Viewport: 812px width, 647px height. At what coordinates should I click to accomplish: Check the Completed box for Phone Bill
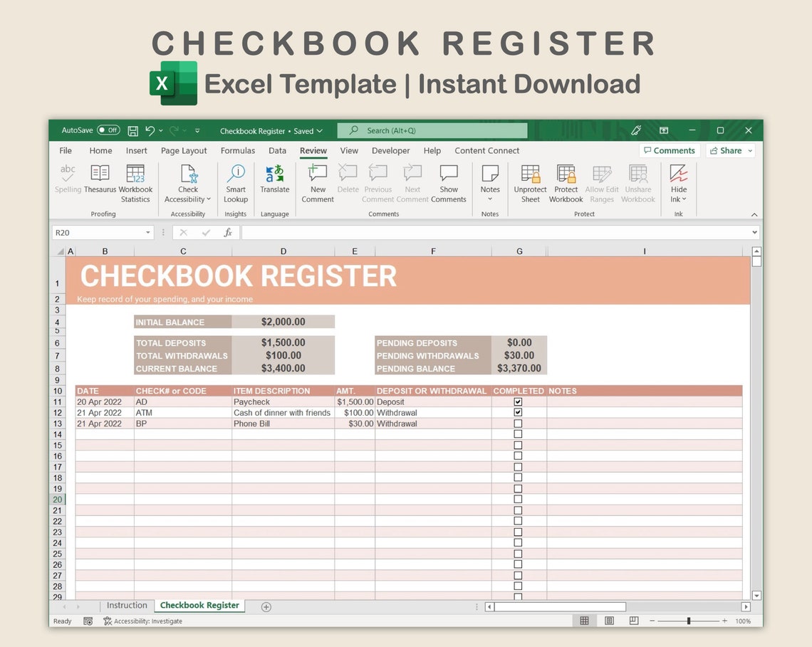[518, 423]
